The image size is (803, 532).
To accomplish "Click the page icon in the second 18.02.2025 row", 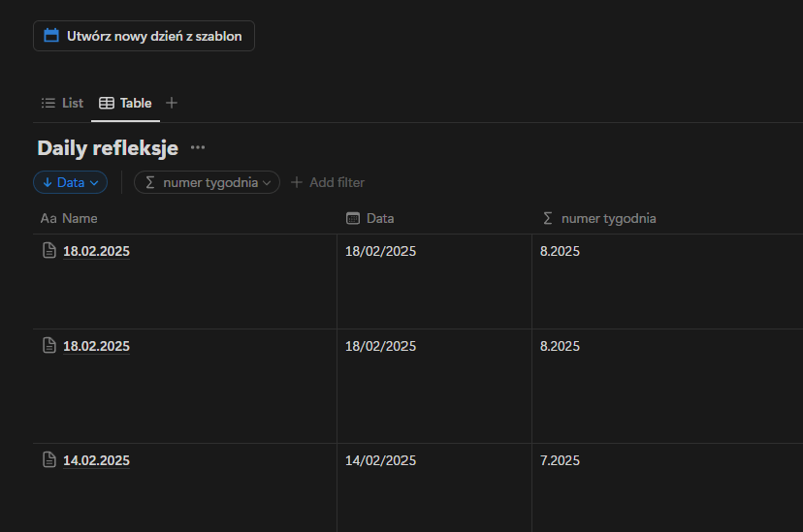I will coord(49,346).
